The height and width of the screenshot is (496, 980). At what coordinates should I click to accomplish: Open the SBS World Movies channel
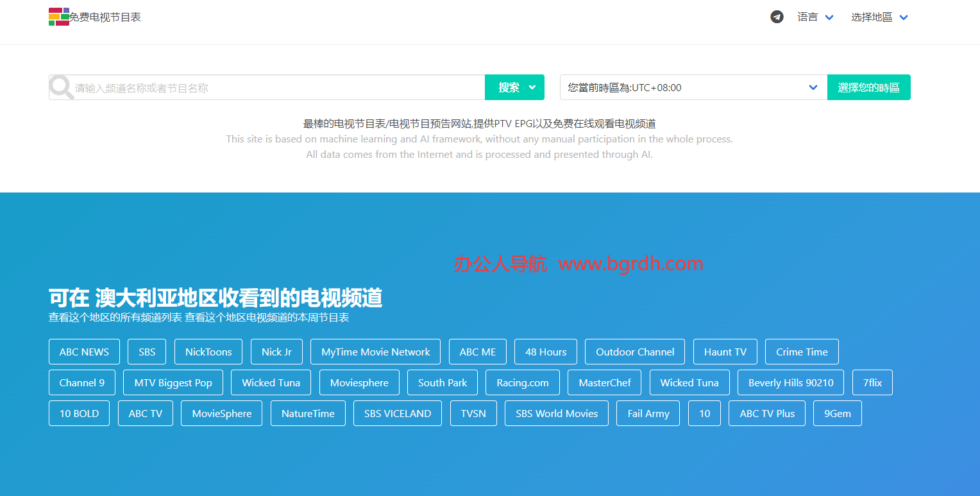click(557, 413)
